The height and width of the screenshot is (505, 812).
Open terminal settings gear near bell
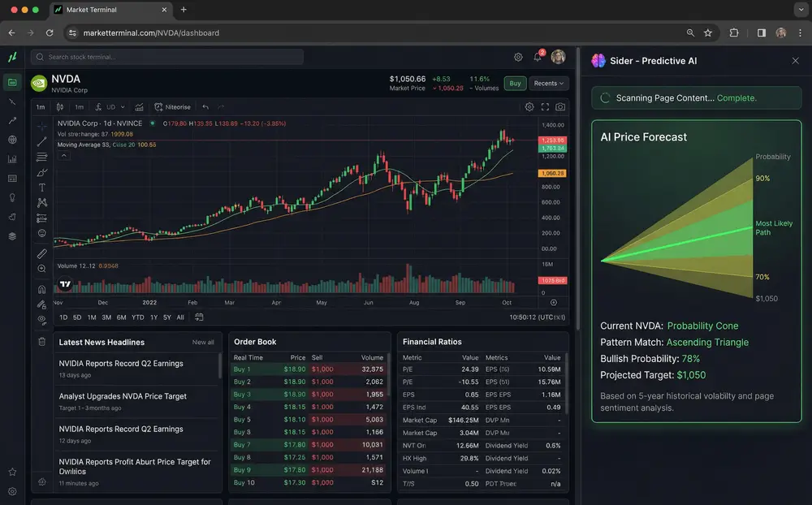(x=518, y=57)
